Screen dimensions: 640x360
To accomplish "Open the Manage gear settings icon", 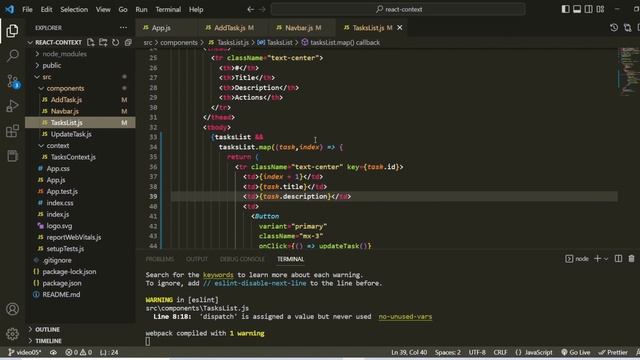I will [12, 334].
